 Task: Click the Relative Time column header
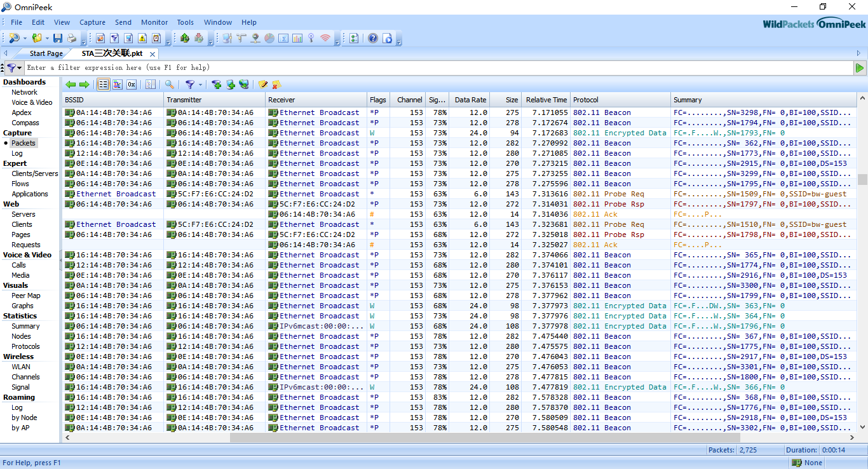coord(546,100)
